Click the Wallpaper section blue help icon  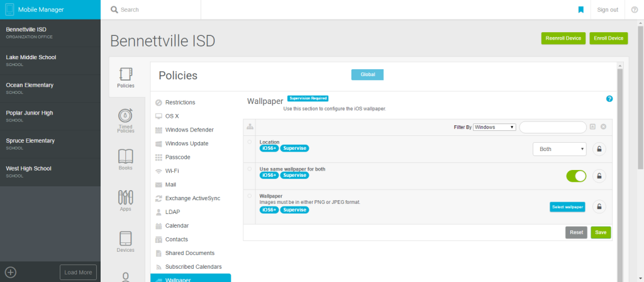(609, 99)
